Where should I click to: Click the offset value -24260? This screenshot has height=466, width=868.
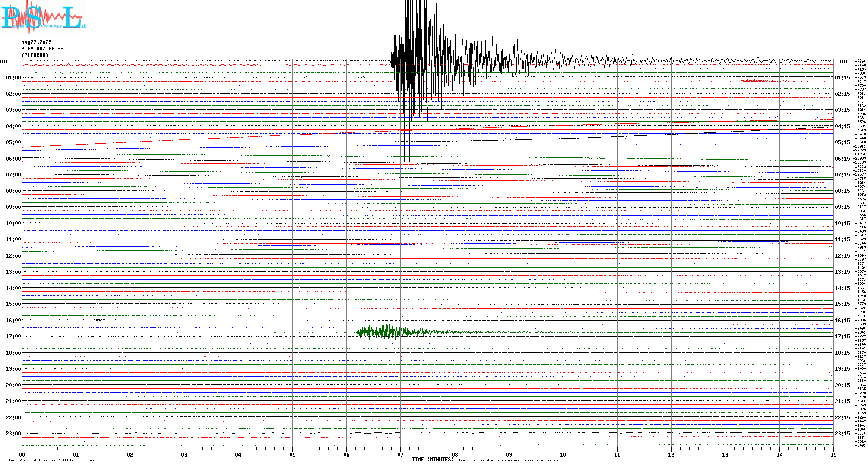tap(860, 154)
